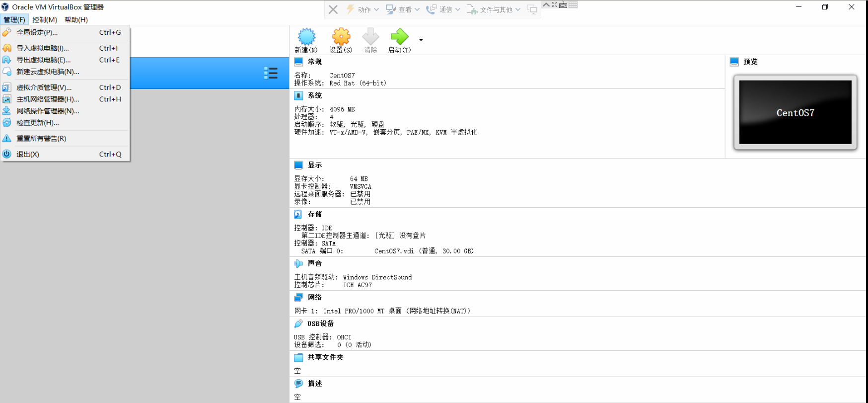Screen dimensions: 868x403
Task: Choose 导入虚拟电脑(I)... menu entry
Action: point(65,48)
